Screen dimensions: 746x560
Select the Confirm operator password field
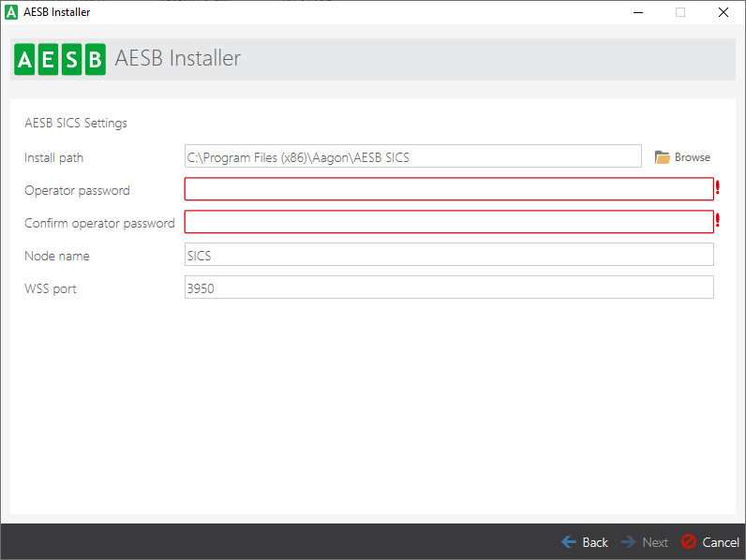click(x=449, y=222)
